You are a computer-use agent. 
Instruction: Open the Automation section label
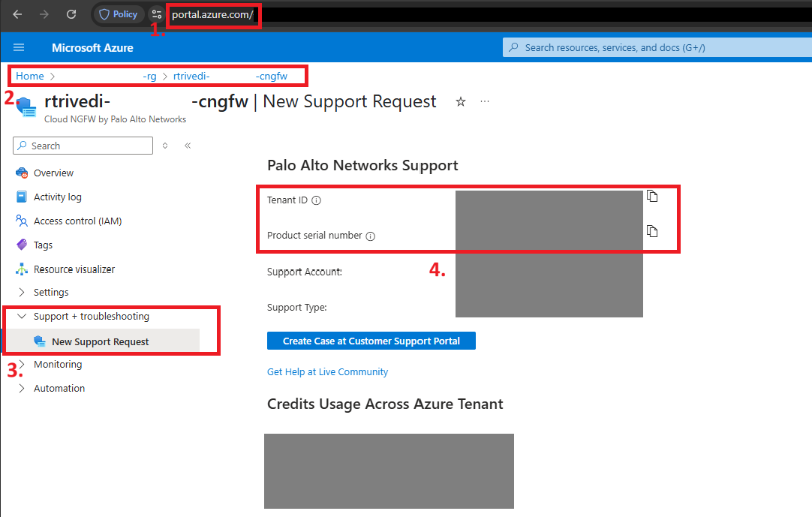pos(59,388)
